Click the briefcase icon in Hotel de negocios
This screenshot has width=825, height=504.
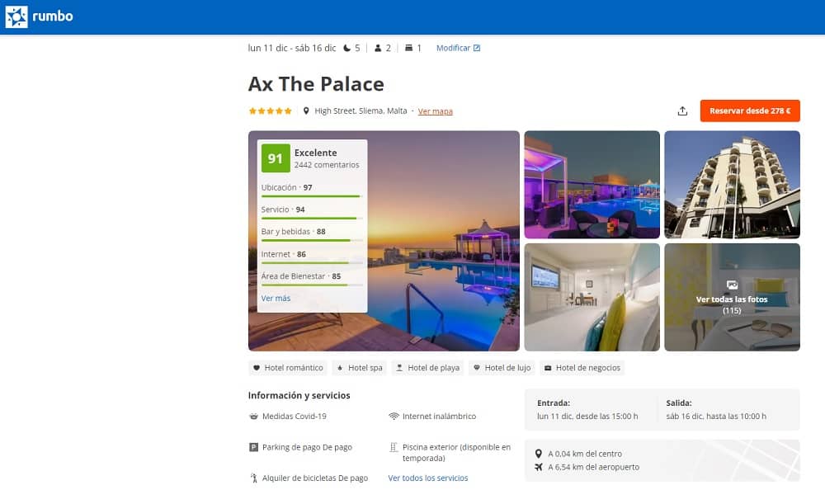(x=548, y=368)
